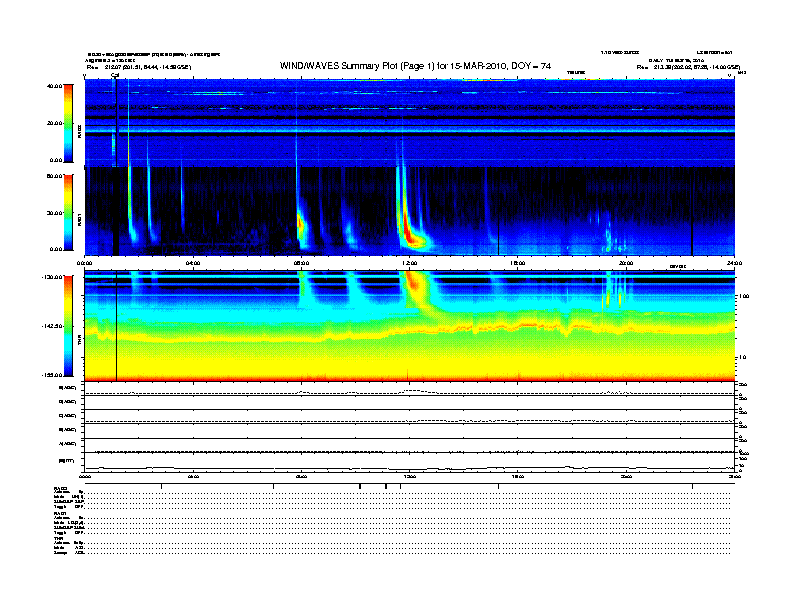Select the -142.50 tick on TNR scale
The width and height of the screenshot is (792, 612).
(53, 326)
